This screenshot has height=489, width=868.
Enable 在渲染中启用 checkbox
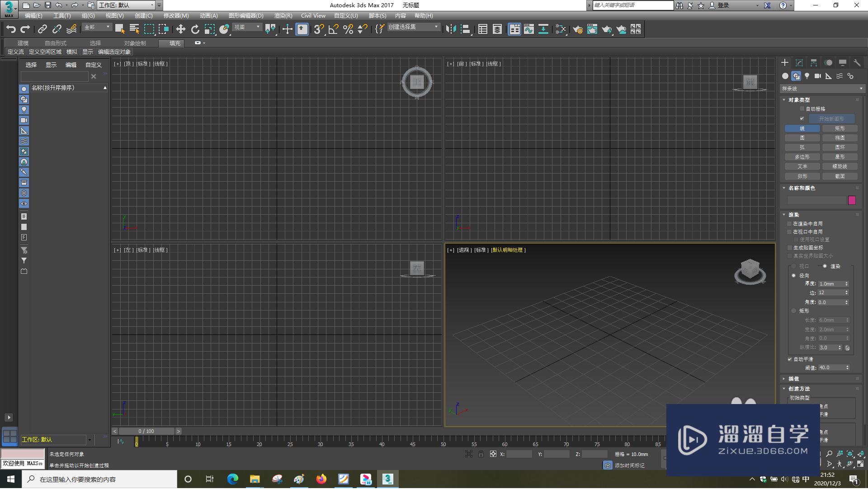coord(790,224)
